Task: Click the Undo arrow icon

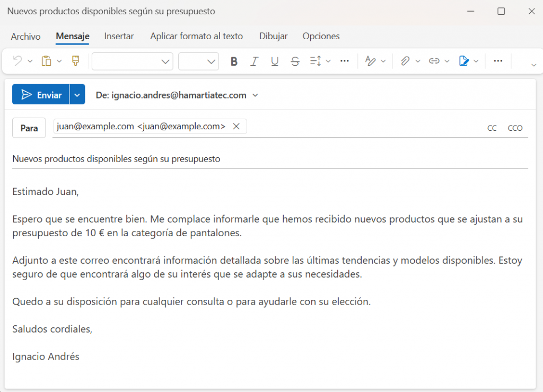Action: click(17, 61)
